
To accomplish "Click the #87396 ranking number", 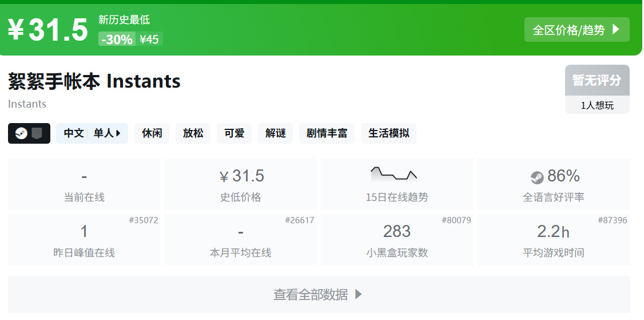I will (613, 220).
